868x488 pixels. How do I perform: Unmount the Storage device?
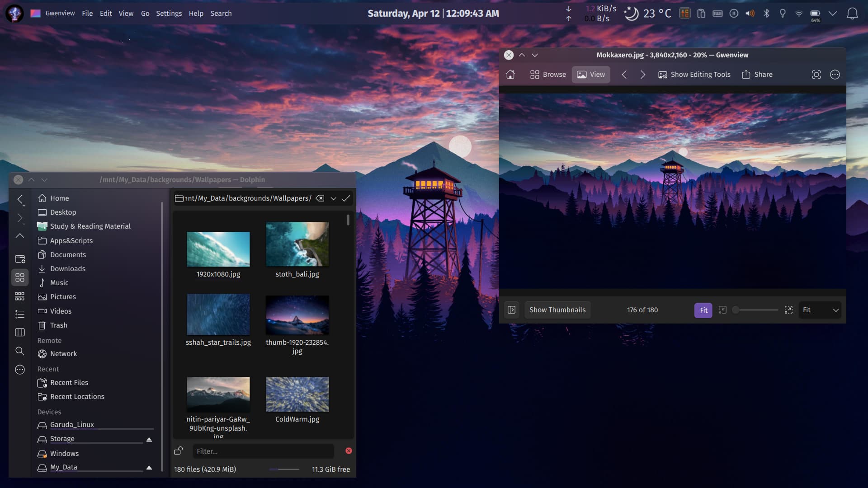[x=149, y=439]
